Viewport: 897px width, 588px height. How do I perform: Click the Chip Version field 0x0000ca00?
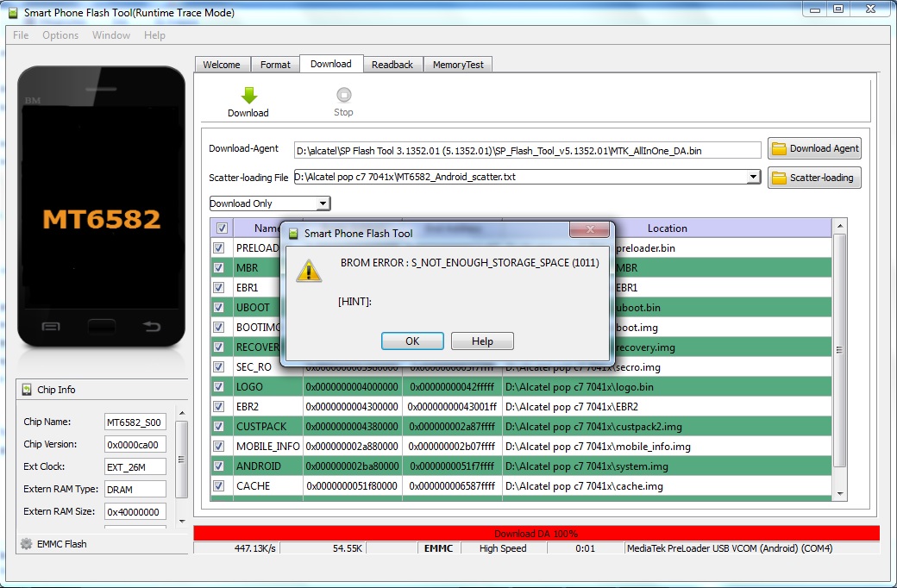click(x=135, y=444)
